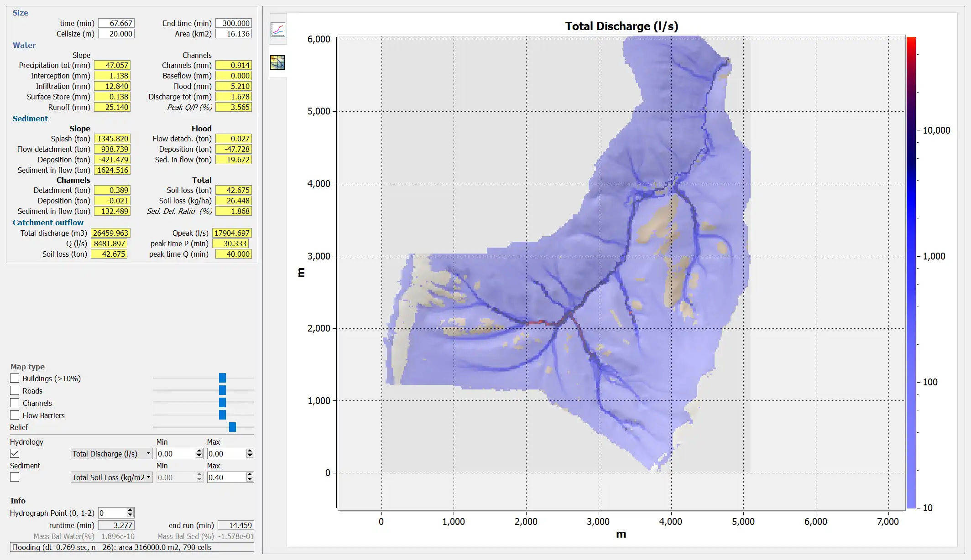
Task: Toggle the Sediment display checkbox
Action: (15, 477)
